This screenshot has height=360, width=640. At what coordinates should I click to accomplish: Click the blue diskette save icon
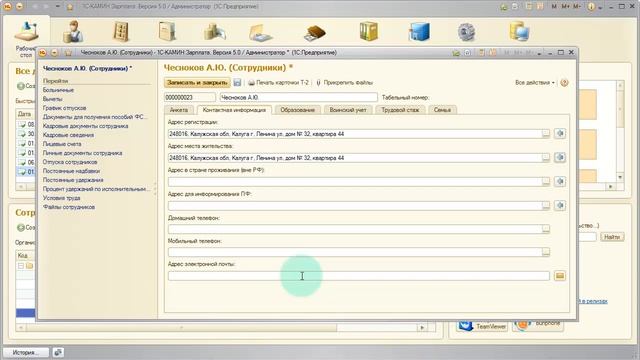(237, 82)
